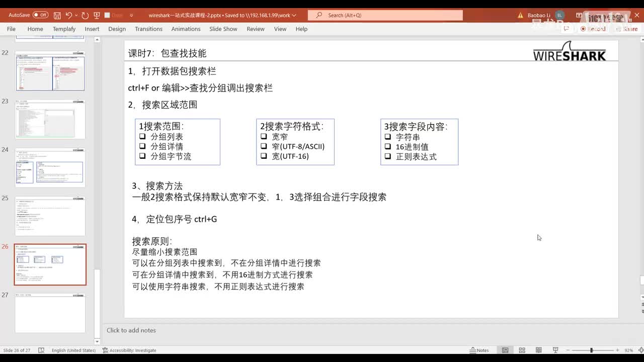644x362 pixels.
Task: Open the Design tab
Action: coord(117,29)
